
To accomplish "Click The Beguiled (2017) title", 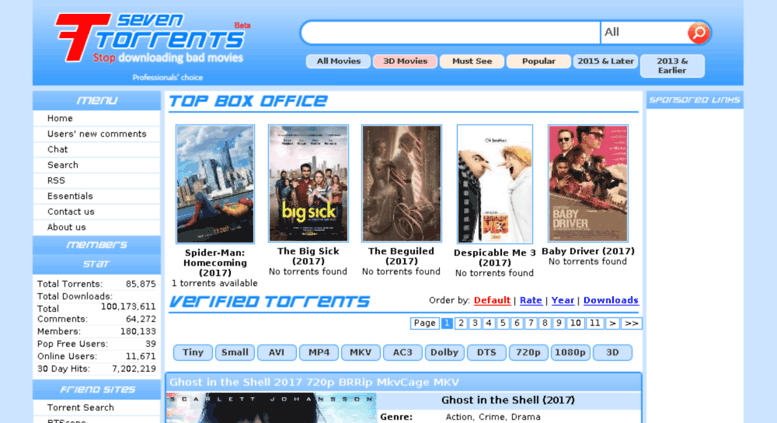I will (401, 256).
